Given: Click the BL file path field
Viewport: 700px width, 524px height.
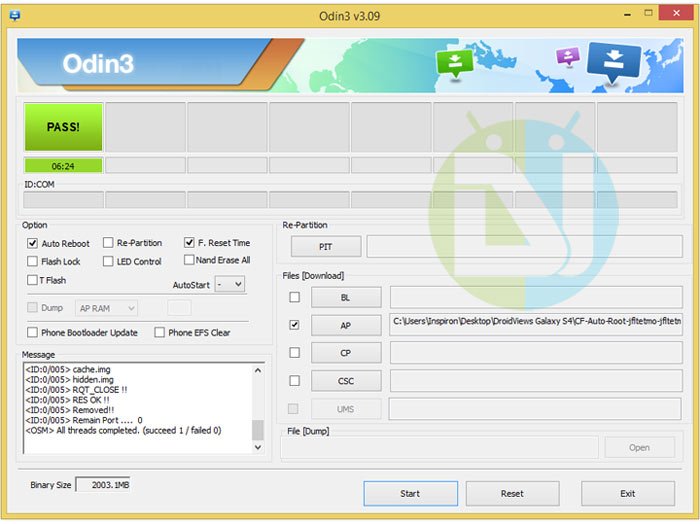Looking at the screenshot, I should [536, 297].
